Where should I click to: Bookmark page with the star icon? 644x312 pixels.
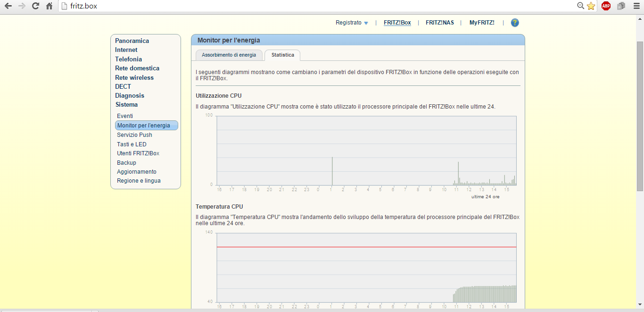(x=591, y=6)
